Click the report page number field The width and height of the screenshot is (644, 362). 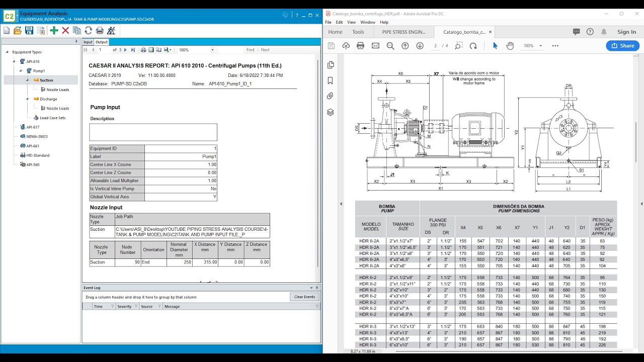[x=104, y=50]
